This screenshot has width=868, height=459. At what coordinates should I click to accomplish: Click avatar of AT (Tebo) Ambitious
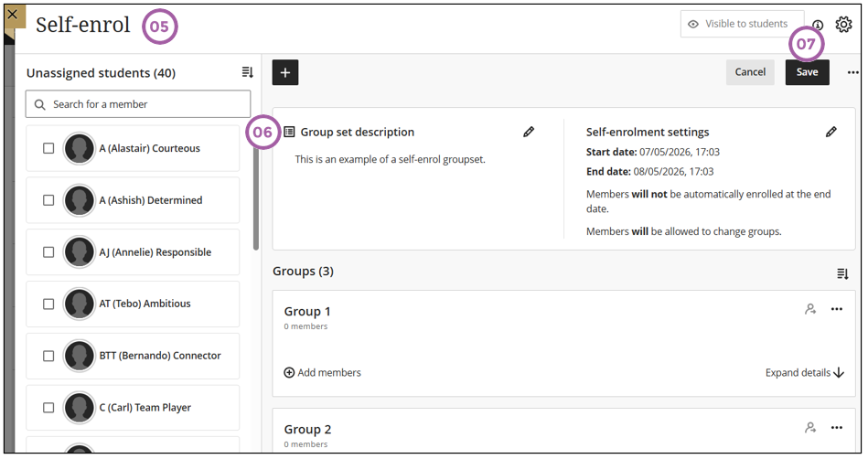pos(80,304)
